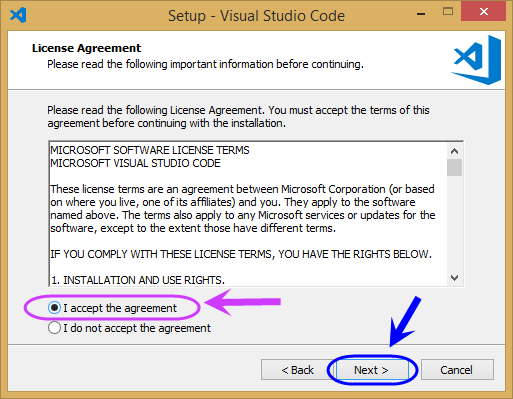
Task: Click the large Visual Studio Code logo
Action: [476, 60]
